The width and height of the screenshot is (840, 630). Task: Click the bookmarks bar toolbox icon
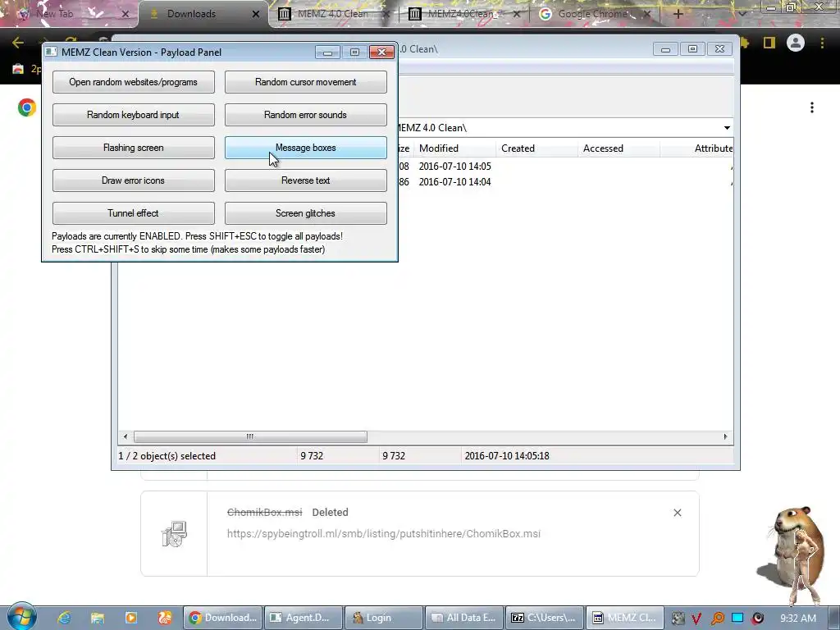[18, 69]
